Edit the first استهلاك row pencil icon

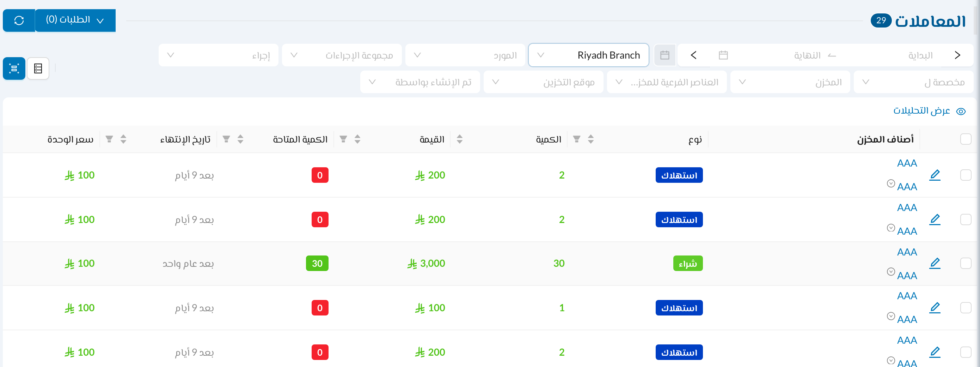935,175
